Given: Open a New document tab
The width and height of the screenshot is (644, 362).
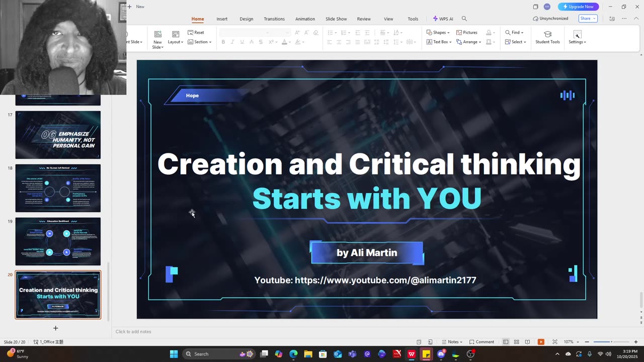Looking at the screenshot, I should [x=136, y=7].
